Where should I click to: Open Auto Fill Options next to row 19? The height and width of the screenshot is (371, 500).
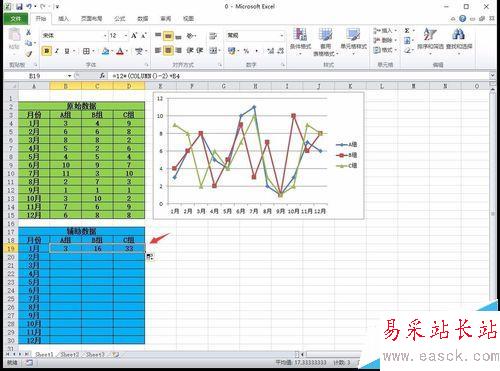[x=150, y=257]
